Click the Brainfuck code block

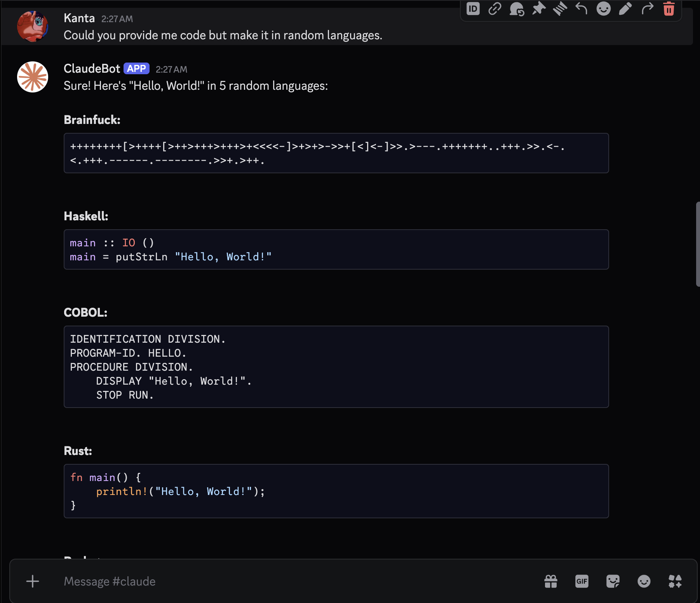point(336,153)
